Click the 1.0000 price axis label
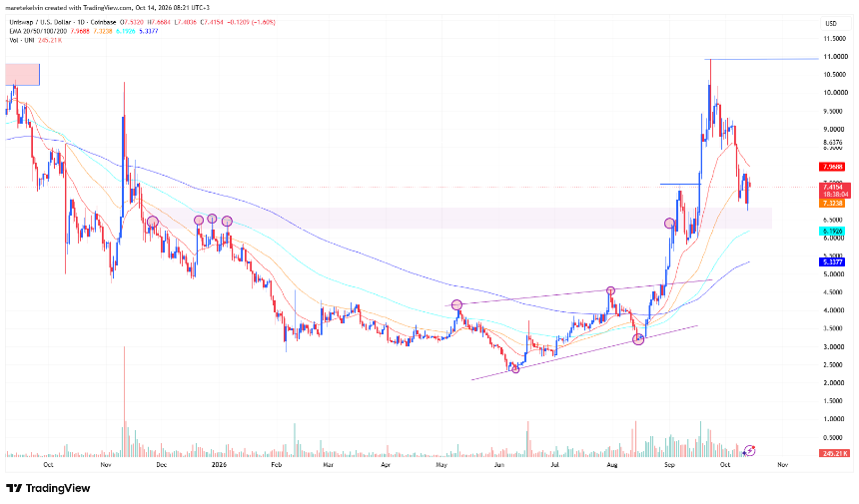The height and width of the screenshot is (504, 859). (x=833, y=419)
